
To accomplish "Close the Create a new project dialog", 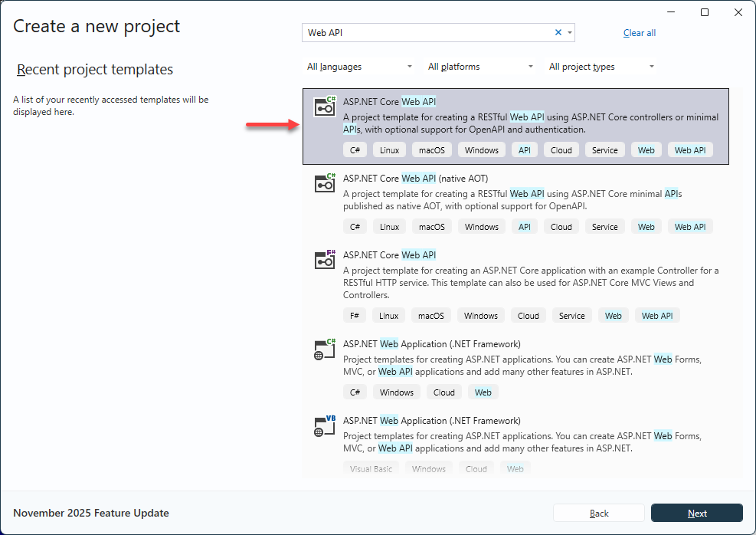I will [x=738, y=12].
